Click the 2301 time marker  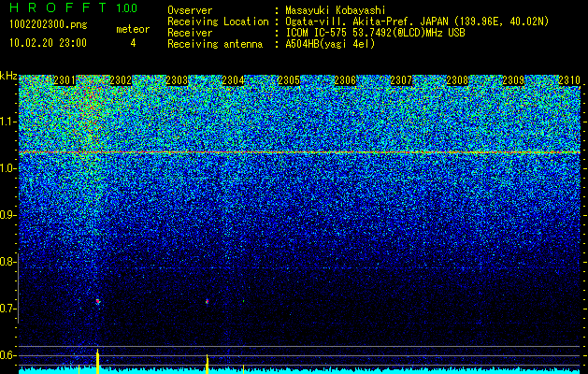point(65,80)
